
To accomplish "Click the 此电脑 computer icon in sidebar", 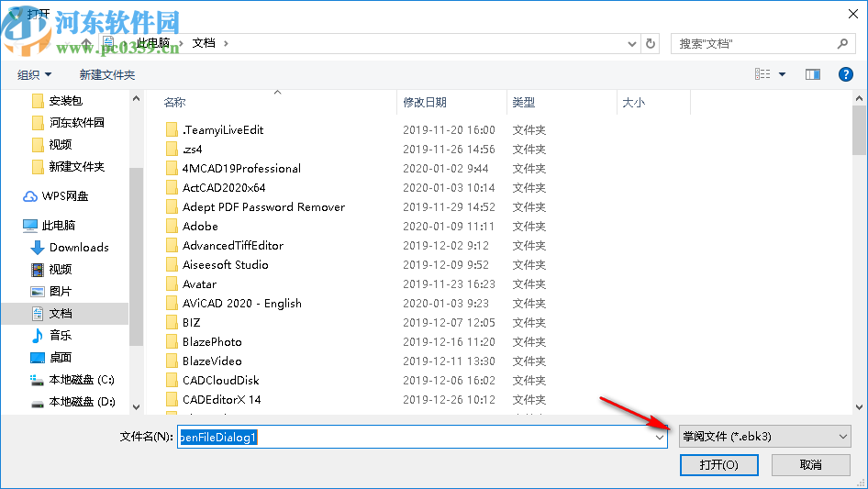I will click(30, 226).
